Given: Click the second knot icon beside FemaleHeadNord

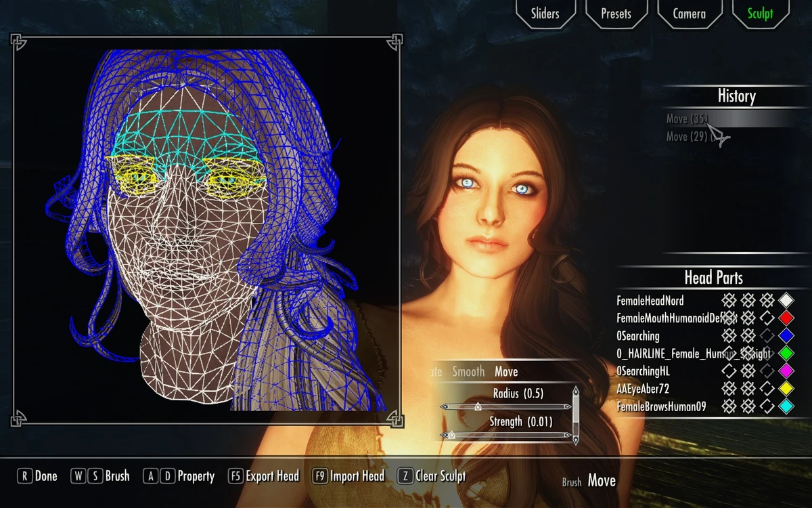Looking at the screenshot, I should pos(748,300).
